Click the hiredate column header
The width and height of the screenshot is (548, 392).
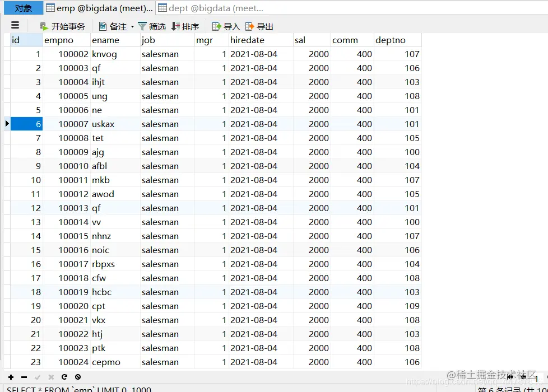pos(261,40)
